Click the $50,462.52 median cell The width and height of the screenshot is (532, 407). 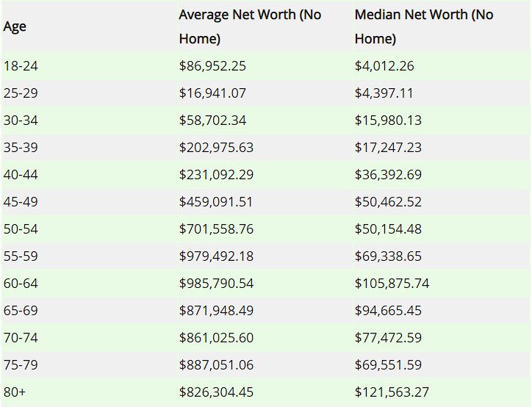click(x=388, y=202)
